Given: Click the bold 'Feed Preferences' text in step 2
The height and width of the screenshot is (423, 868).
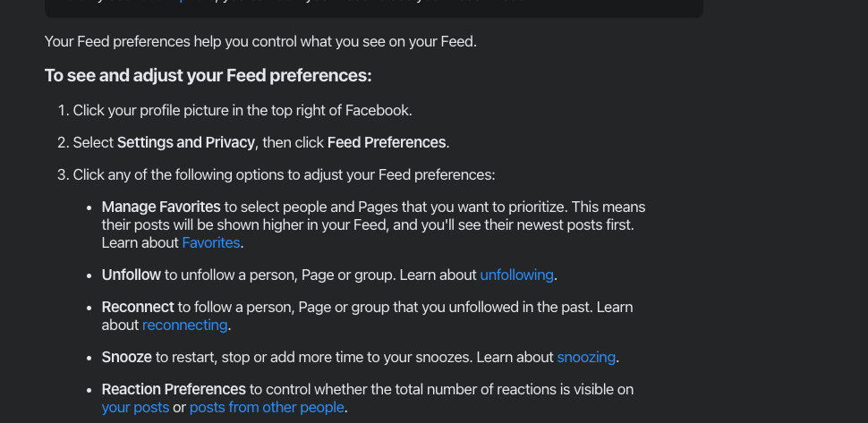Looking at the screenshot, I should tap(387, 143).
